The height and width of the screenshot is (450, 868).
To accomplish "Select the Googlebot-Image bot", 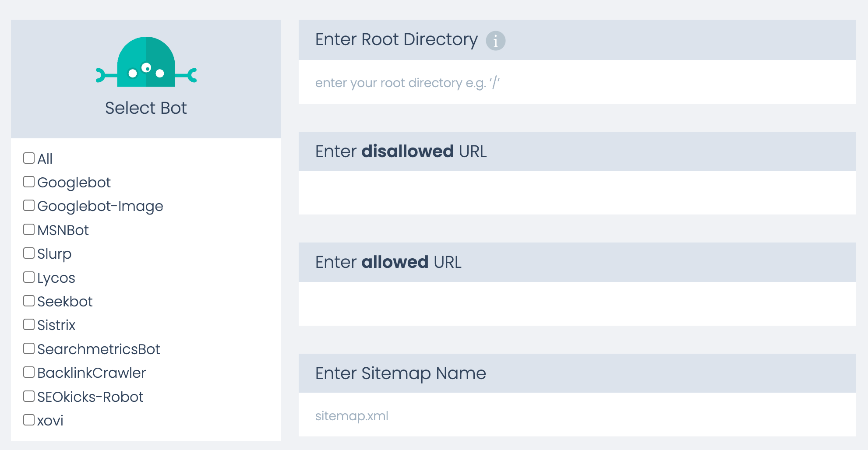I will [x=29, y=205].
